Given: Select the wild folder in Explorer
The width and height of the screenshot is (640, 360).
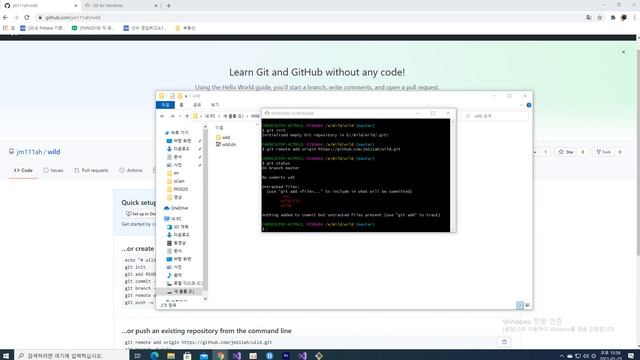Looking at the screenshot, I should pos(223,137).
